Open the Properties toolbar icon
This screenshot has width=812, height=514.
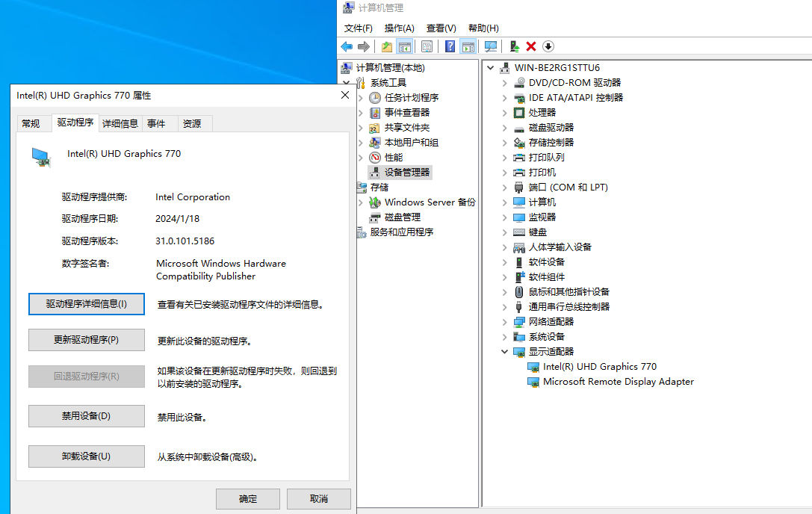click(427, 46)
